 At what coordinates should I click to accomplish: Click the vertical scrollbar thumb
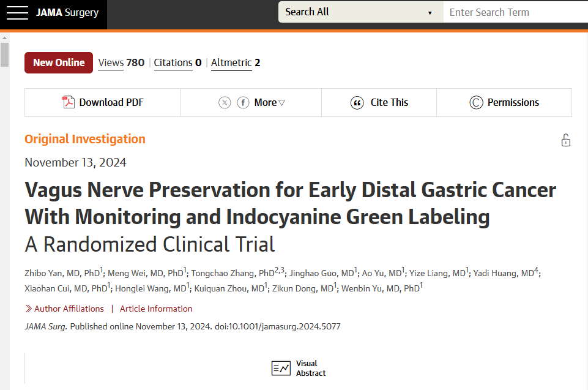point(4,55)
